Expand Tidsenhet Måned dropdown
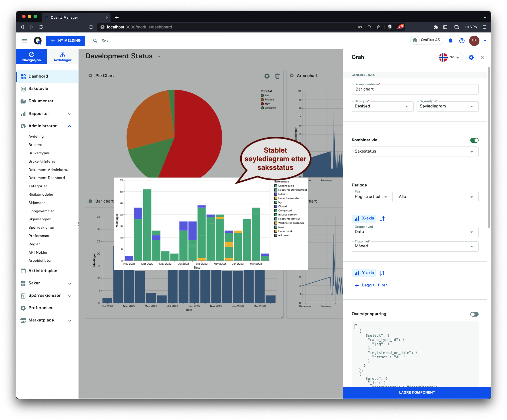 pyautogui.click(x=415, y=246)
